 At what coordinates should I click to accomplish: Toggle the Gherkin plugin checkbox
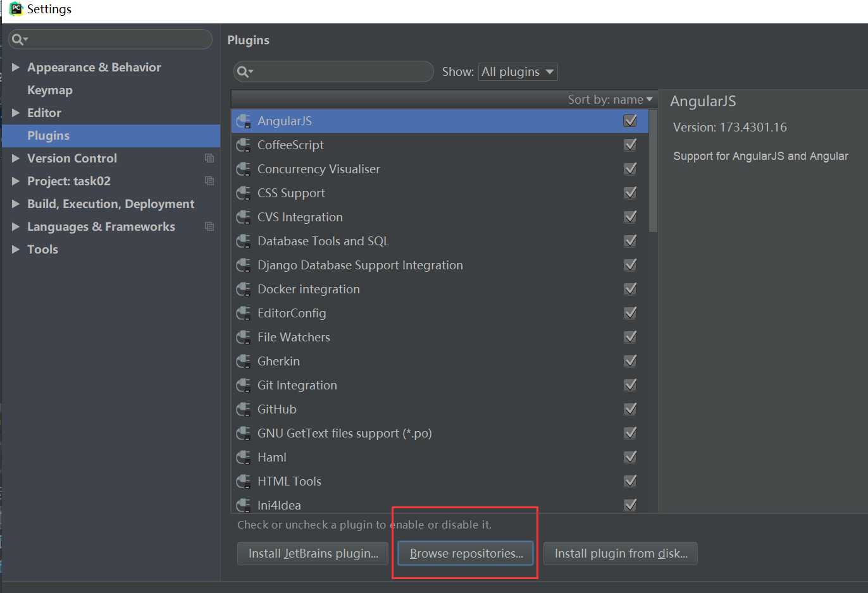pos(630,361)
